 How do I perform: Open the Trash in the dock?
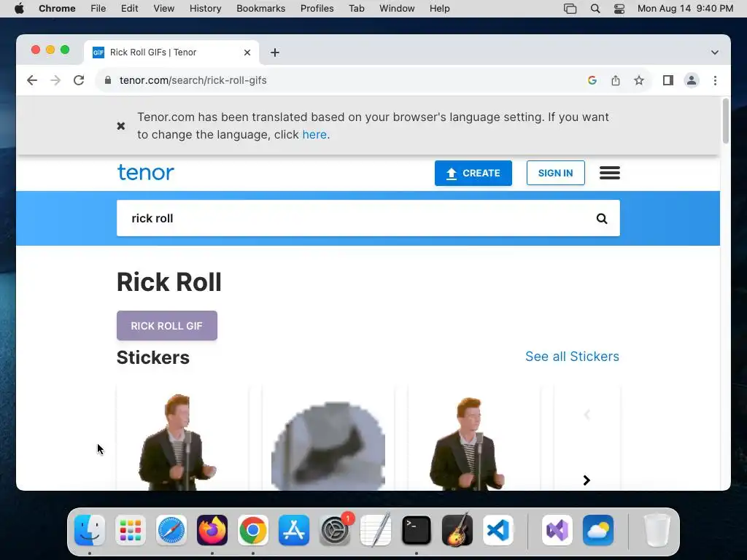tap(657, 530)
